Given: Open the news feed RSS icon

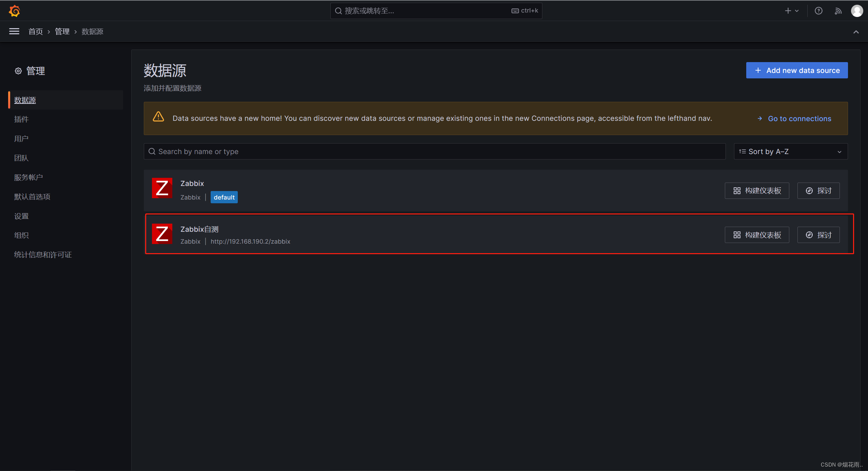Looking at the screenshot, I should (838, 11).
